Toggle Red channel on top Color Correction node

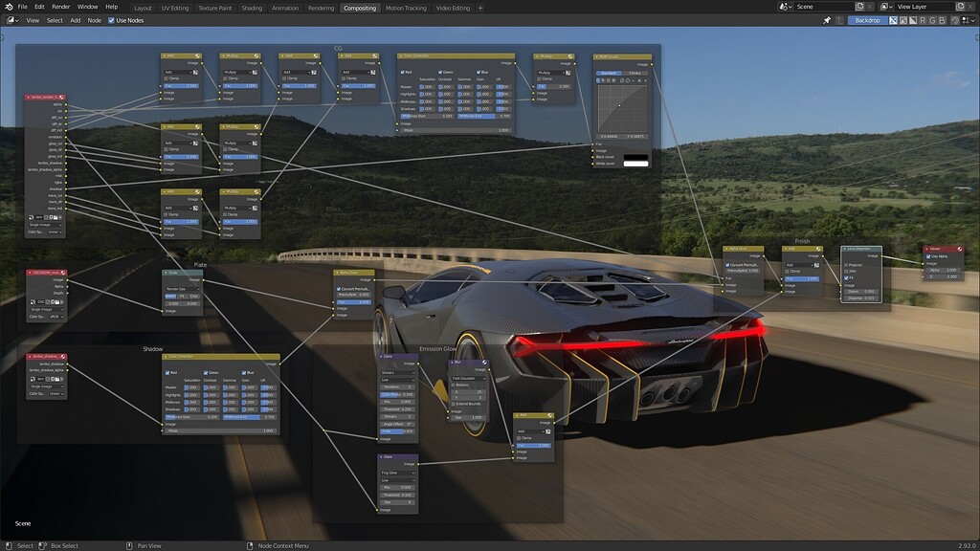coord(403,72)
